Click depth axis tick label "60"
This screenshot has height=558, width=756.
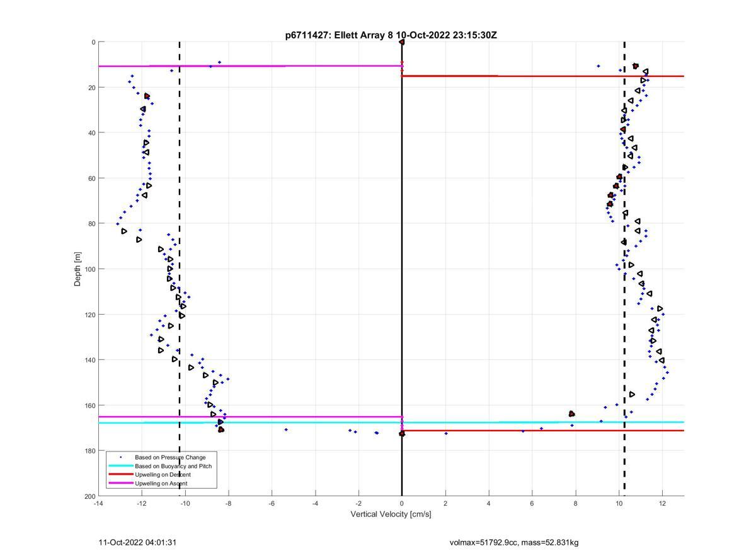pyautogui.click(x=92, y=178)
